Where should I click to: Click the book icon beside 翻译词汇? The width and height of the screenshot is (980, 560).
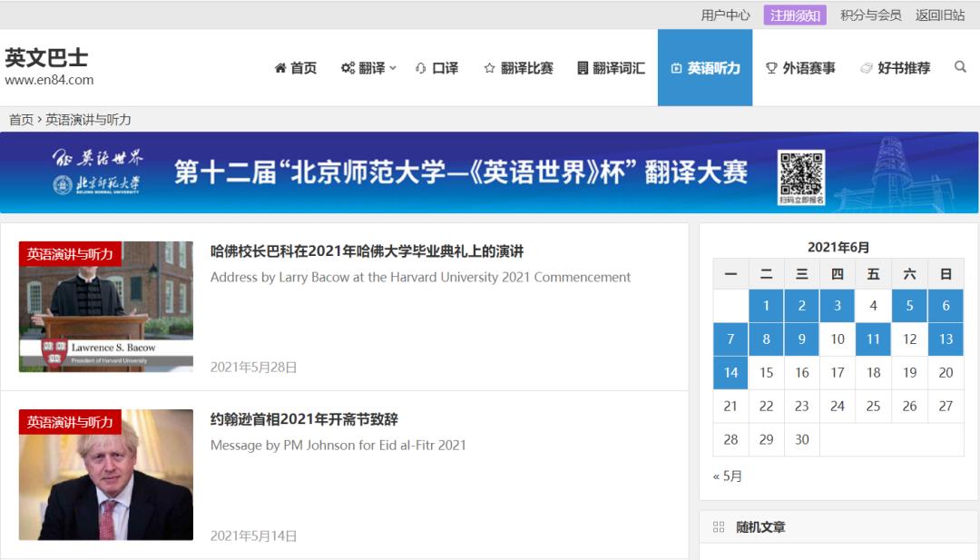pos(583,68)
